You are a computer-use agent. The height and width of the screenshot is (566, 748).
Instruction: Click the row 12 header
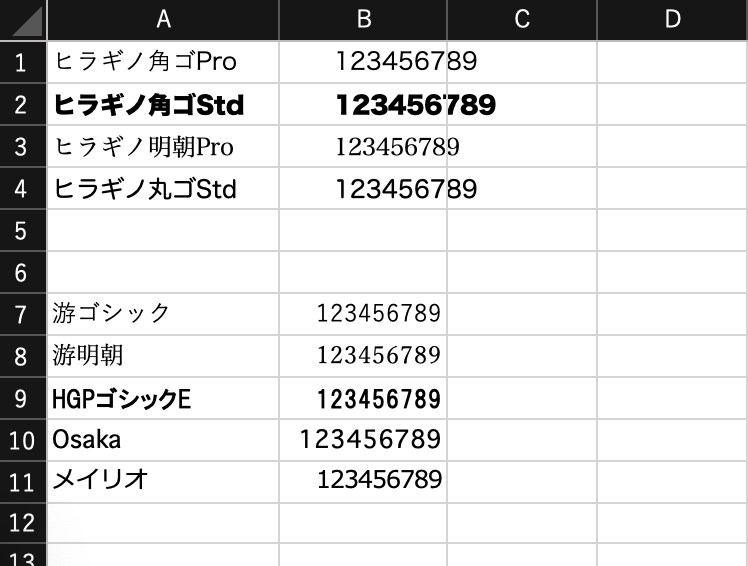(x=23, y=522)
